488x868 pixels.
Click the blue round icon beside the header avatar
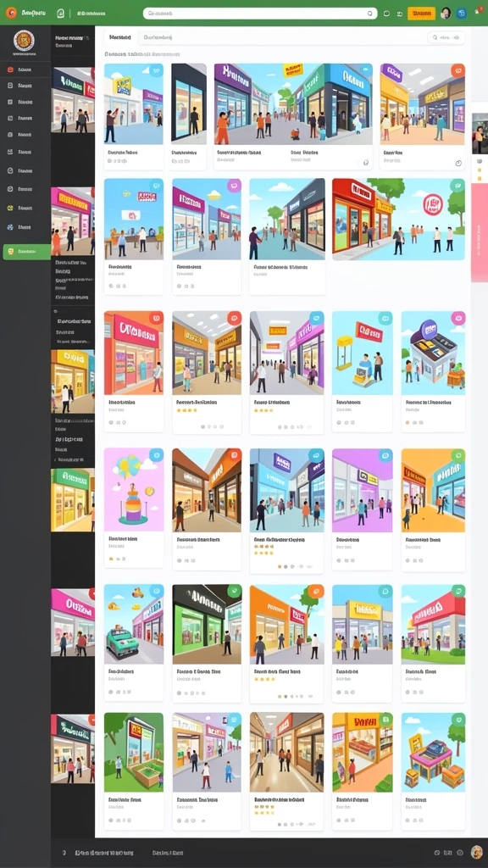(462, 14)
